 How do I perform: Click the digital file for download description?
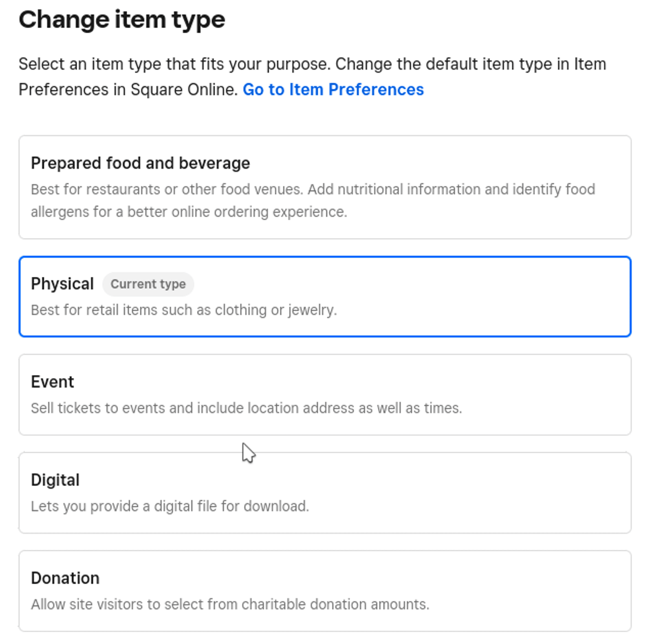click(170, 506)
